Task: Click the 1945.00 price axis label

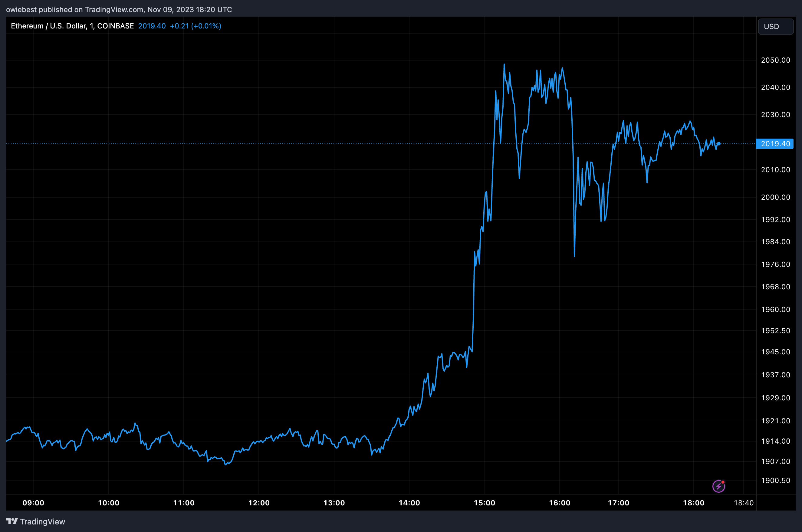Action: [776, 352]
